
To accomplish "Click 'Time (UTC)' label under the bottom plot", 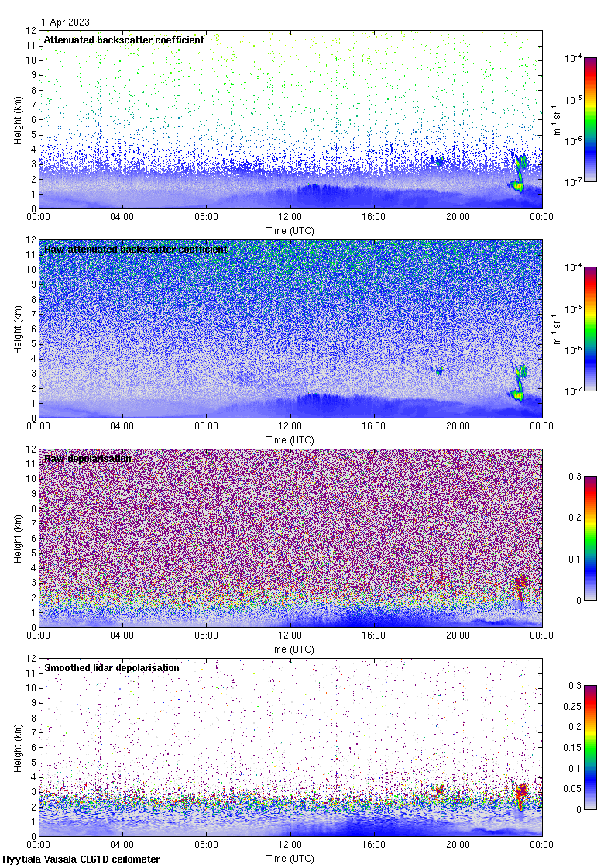I will pos(290,859).
